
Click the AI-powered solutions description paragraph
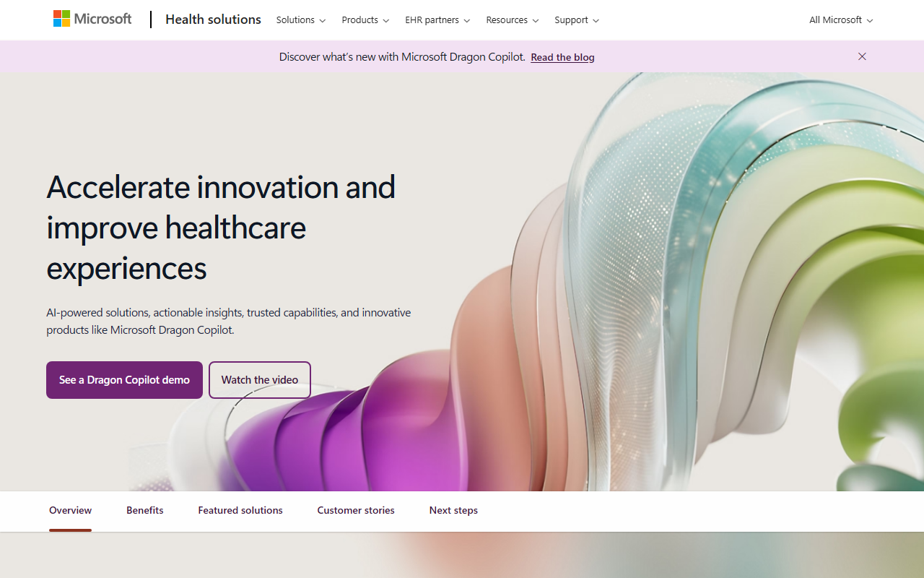click(229, 321)
